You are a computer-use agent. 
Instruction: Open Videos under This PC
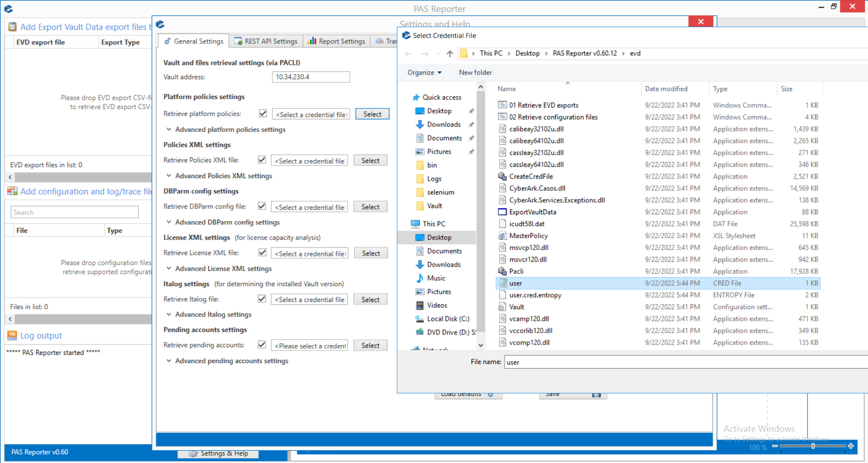point(437,305)
